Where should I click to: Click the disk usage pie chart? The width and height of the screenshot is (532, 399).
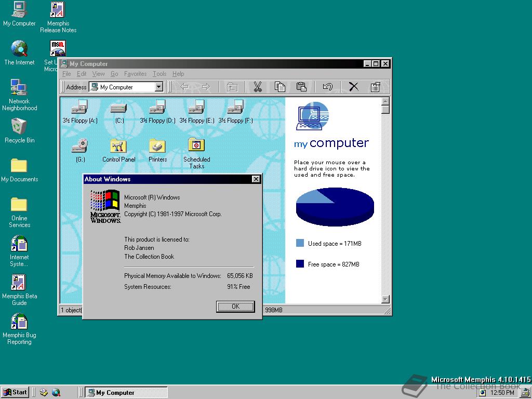335,207
